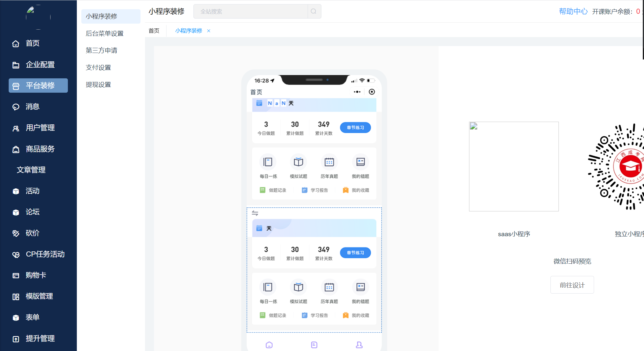The width and height of the screenshot is (644, 351).
Task: Click the logo at the top of the sidebar
Action: point(38,16)
